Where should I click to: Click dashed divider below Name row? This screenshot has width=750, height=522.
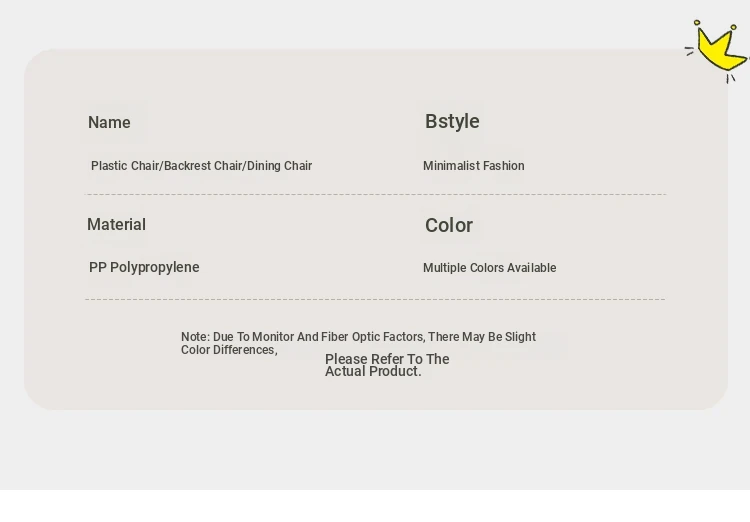[x=375, y=194]
